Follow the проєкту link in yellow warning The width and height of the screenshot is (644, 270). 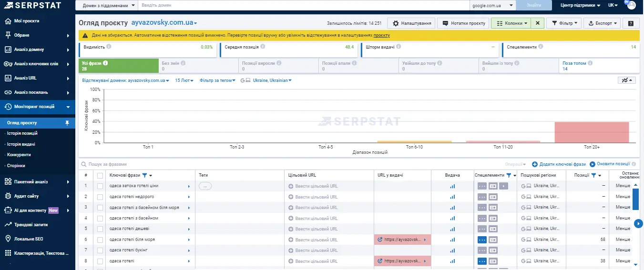point(381,35)
